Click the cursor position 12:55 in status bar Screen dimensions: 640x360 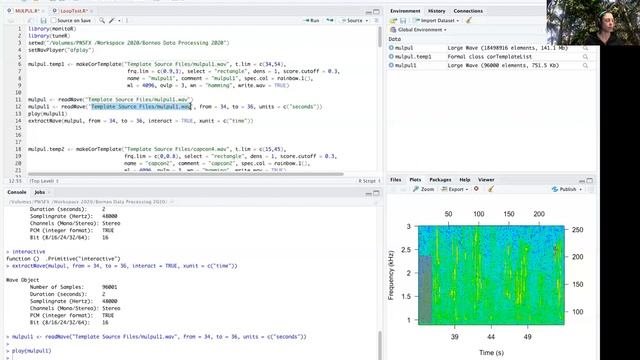tap(15, 181)
